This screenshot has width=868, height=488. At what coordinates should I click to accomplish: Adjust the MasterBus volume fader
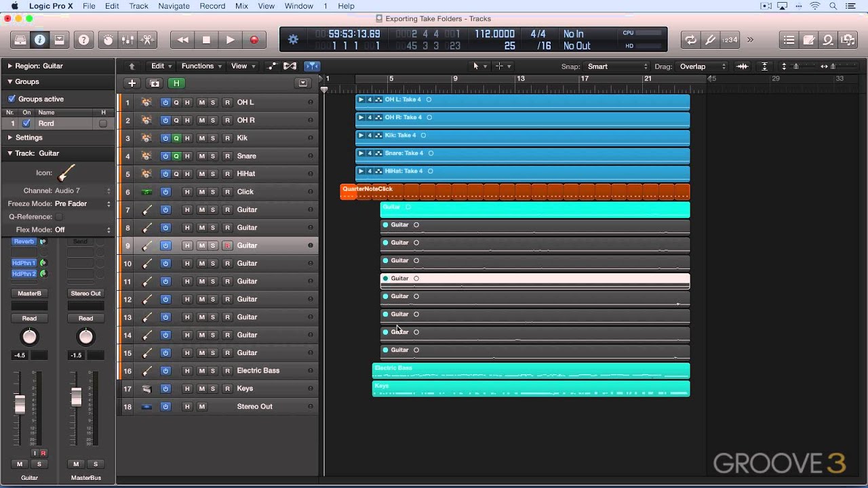coord(76,397)
